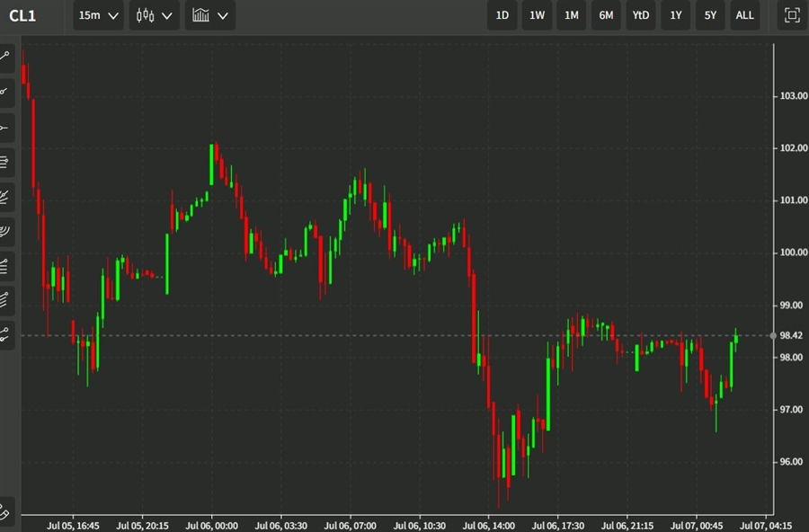Show ALL available history
This screenshot has height=532, width=809.
[x=745, y=15]
